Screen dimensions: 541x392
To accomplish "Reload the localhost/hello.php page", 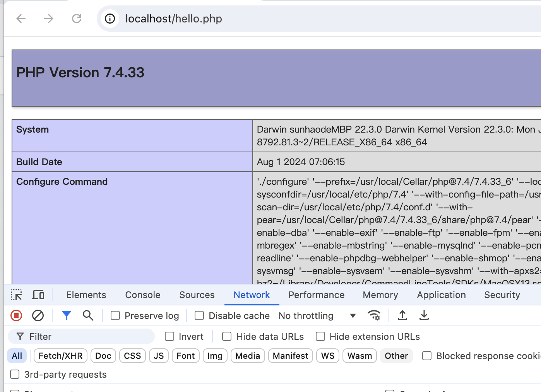I will 77,19.
